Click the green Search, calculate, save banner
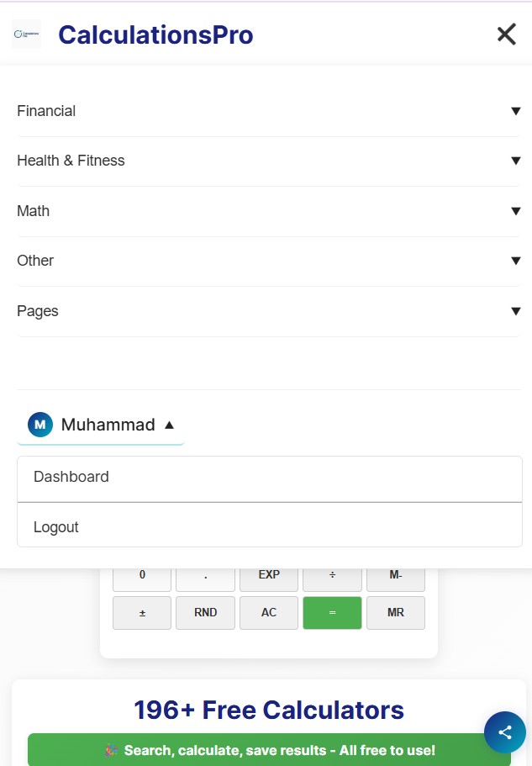 (269, 750)
